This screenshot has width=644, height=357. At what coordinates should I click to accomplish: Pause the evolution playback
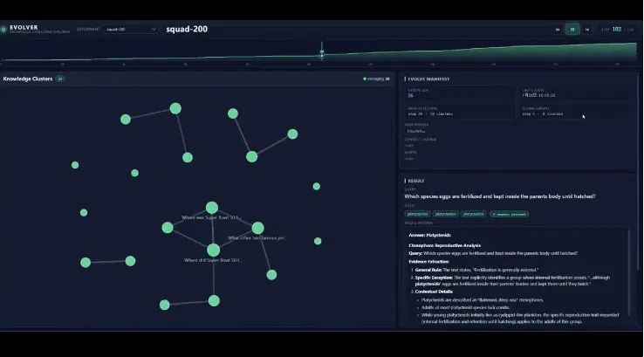(572, 29)
